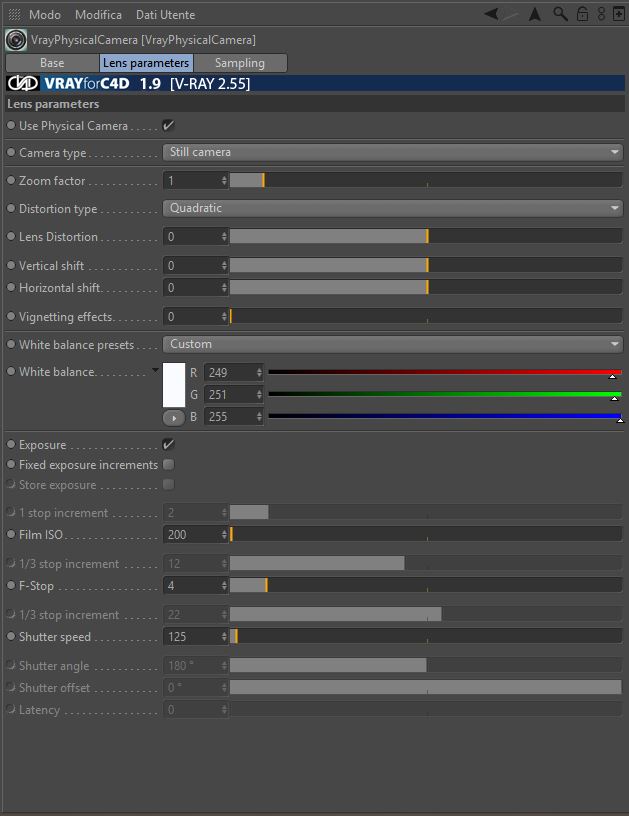Open the Modifica menu
This screenshot has width=629, height=816.
tap(98, 15)
